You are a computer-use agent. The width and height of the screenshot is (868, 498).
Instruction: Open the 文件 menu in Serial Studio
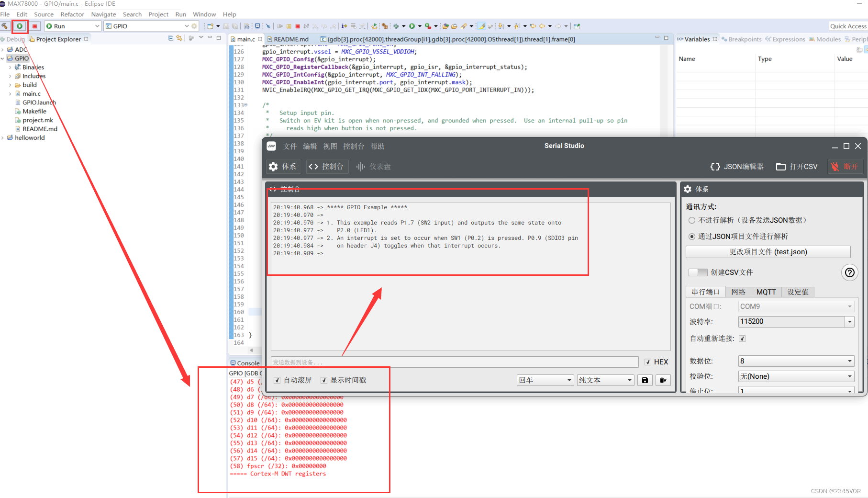click(290, 147)
